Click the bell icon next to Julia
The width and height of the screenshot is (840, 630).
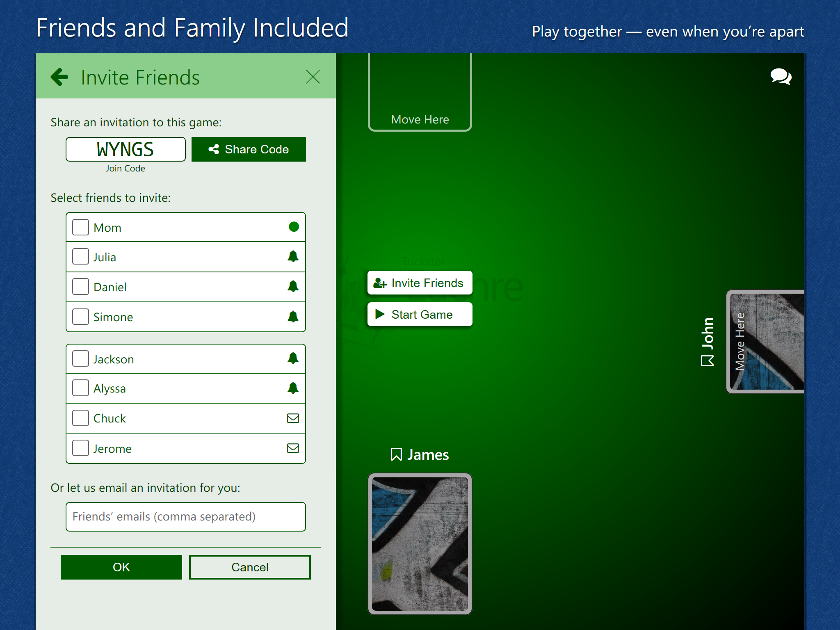click(x=293, y=257)
